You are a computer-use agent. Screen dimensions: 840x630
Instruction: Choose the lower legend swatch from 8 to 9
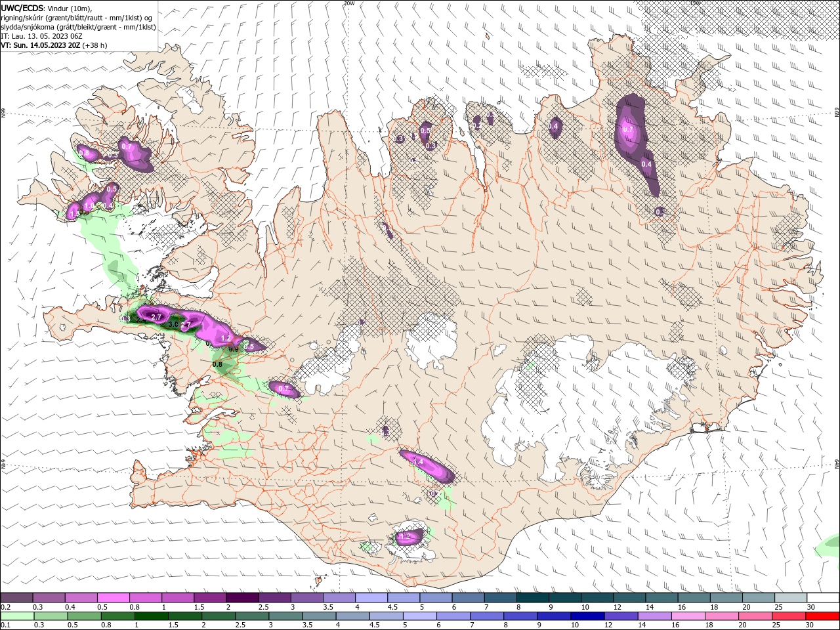click(x=520, y=616)
